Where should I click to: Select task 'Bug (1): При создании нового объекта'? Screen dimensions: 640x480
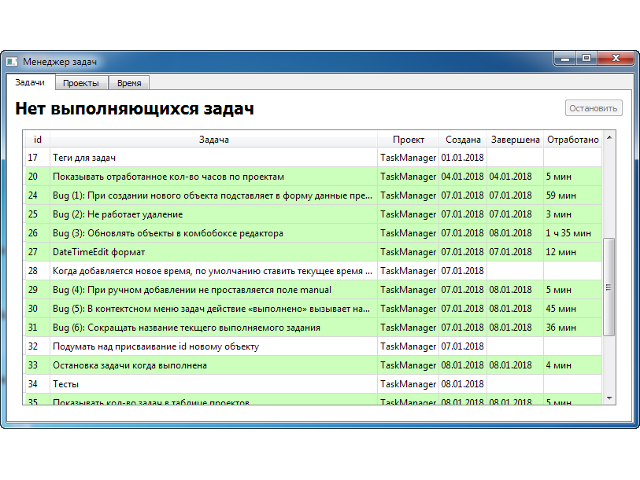coord(212,196)
